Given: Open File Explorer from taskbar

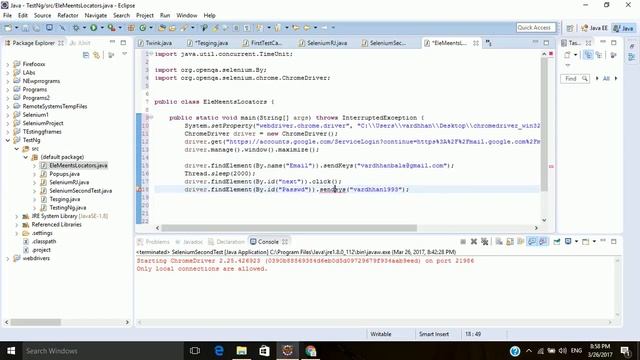Looking at the screenshot, I should 242,351.
